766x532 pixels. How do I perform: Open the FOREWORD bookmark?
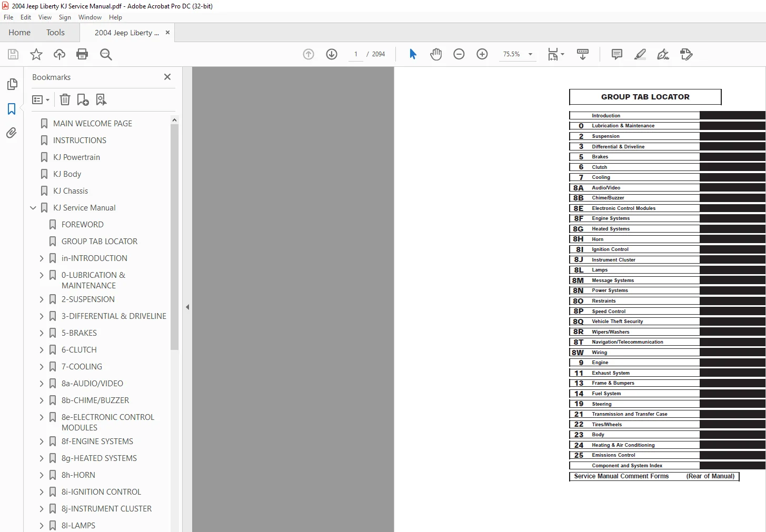coord(83,225)
